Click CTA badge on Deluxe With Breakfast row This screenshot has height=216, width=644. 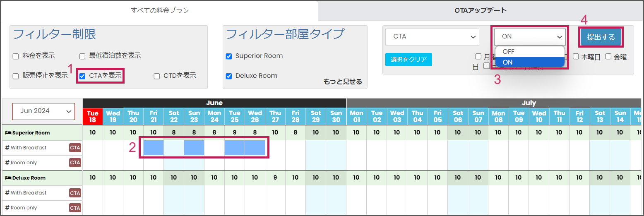[75, 193]
